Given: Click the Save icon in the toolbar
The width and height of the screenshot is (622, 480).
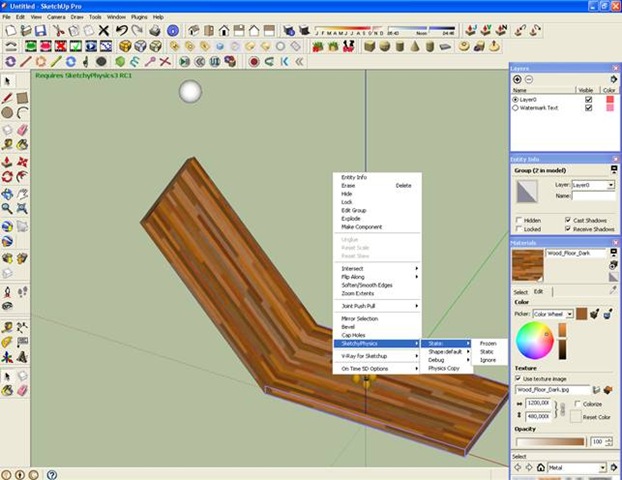Looking at the screenshot, I should pyautogui.click(x=41, y=31).
